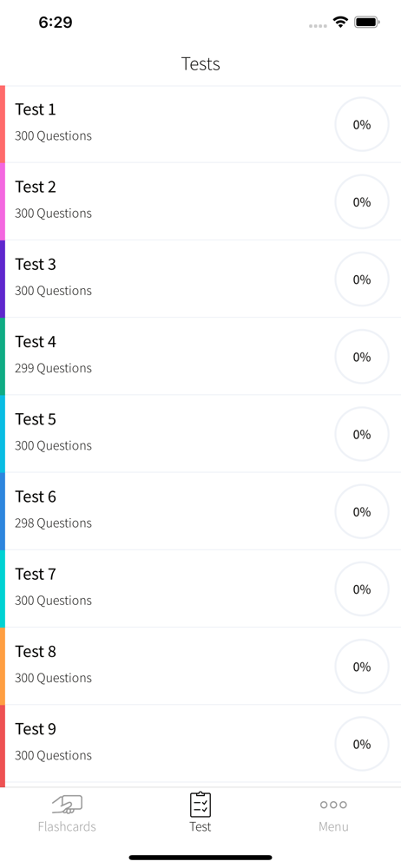Viewport: 401px width, 868px height.
Task: Tap the 299 Questions label
Action: pyautogui.click(x=53, y=368)
